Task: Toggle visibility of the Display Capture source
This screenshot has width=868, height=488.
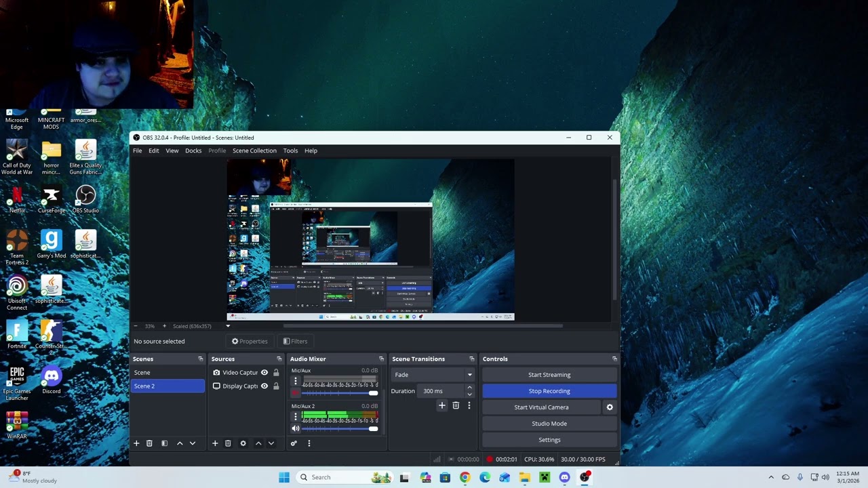Action: click(x=264, y=386)
